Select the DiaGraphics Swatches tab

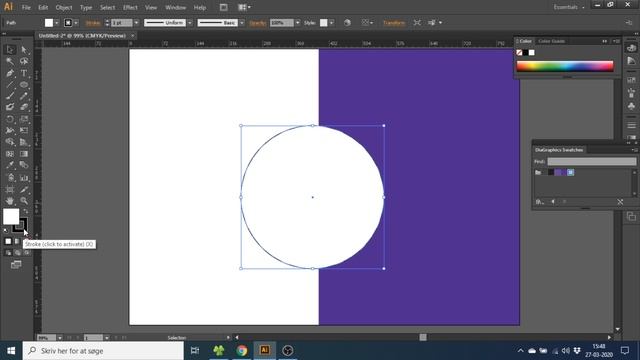(x=559, y=150)
